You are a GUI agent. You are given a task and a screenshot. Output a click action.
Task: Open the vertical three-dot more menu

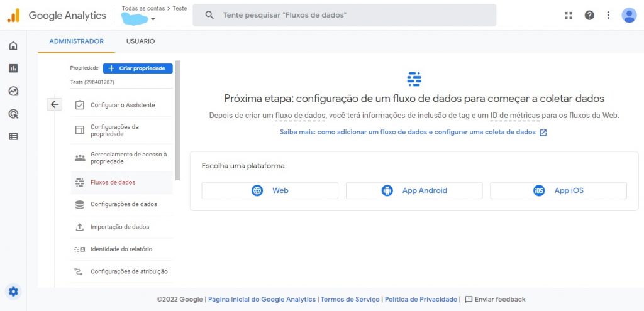(608, 16)
